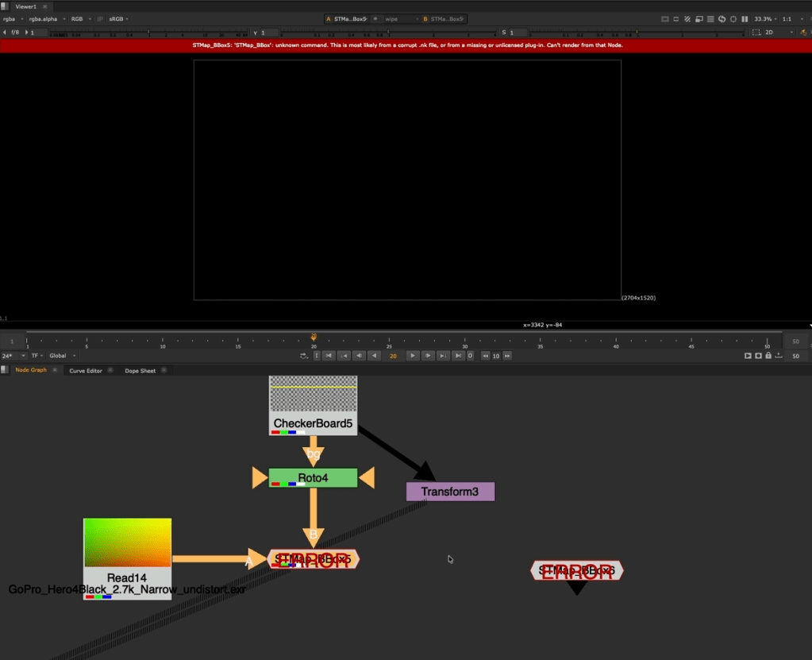Image resolution: width=812 pixels, height=660 pixels.
Task: Open the 33.3% zoom level dropdown
Action: (765, 19)
